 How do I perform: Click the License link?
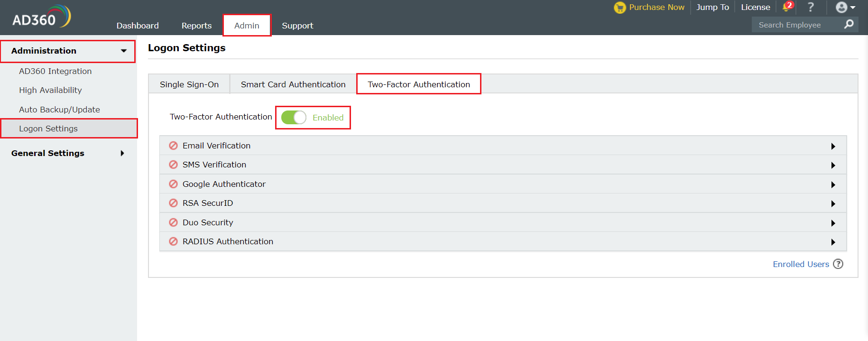756,7
